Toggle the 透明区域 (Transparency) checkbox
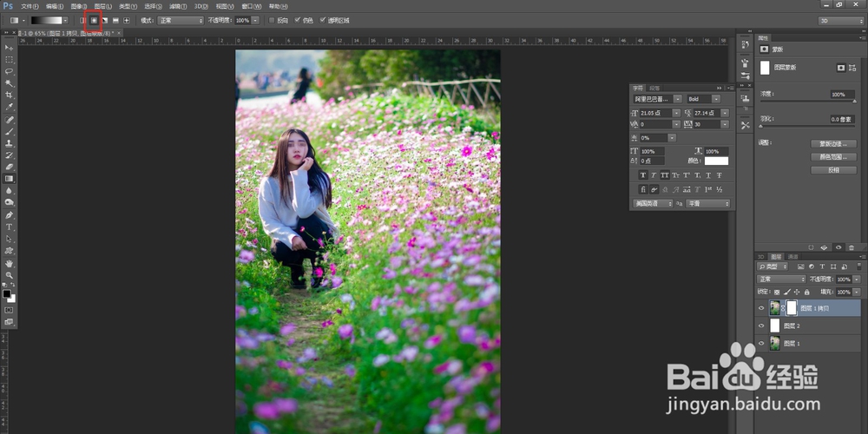 click(323, 21)
